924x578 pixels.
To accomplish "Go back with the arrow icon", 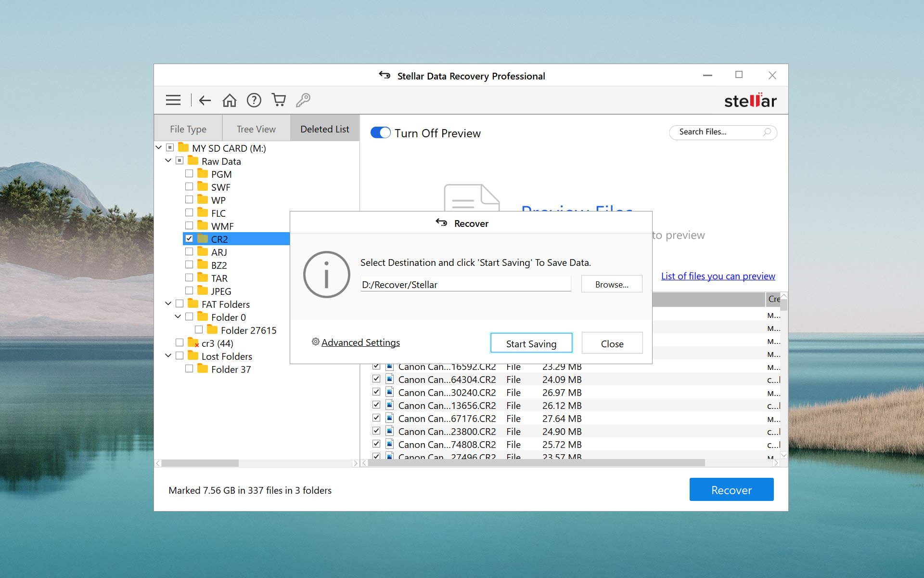I will [x=205, y=100].
